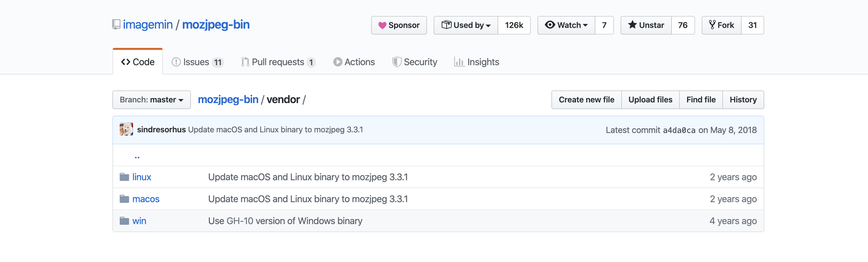The width and height of the screenshot is (868, 262).
Task: Click the stargazers count 76
Action: [683, 25]
